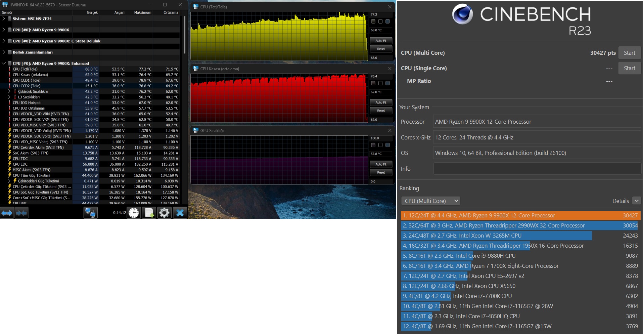644x336 pixels.
Task: Expand the CPU [#0]: AMD Ryzen 9 9900X node
Action: click(4, 30)
